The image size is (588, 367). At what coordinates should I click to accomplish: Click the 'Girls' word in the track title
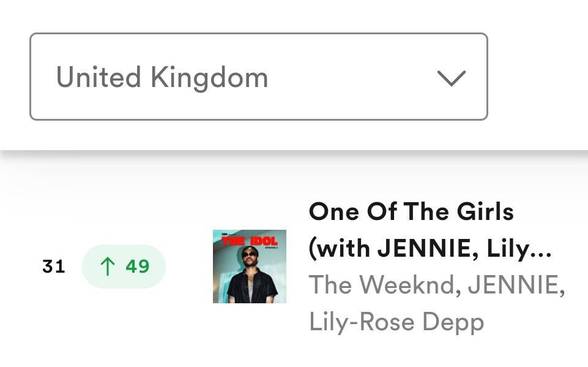click(x=485, y=211)
